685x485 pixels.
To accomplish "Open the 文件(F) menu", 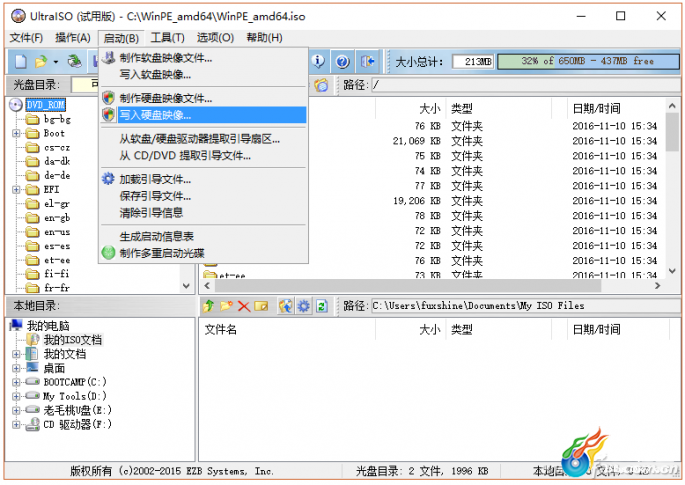I will coord(26,38).
